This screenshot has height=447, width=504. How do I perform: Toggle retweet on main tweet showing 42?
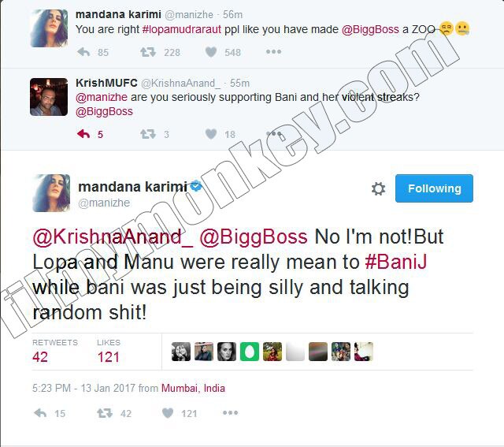point(105,413)
